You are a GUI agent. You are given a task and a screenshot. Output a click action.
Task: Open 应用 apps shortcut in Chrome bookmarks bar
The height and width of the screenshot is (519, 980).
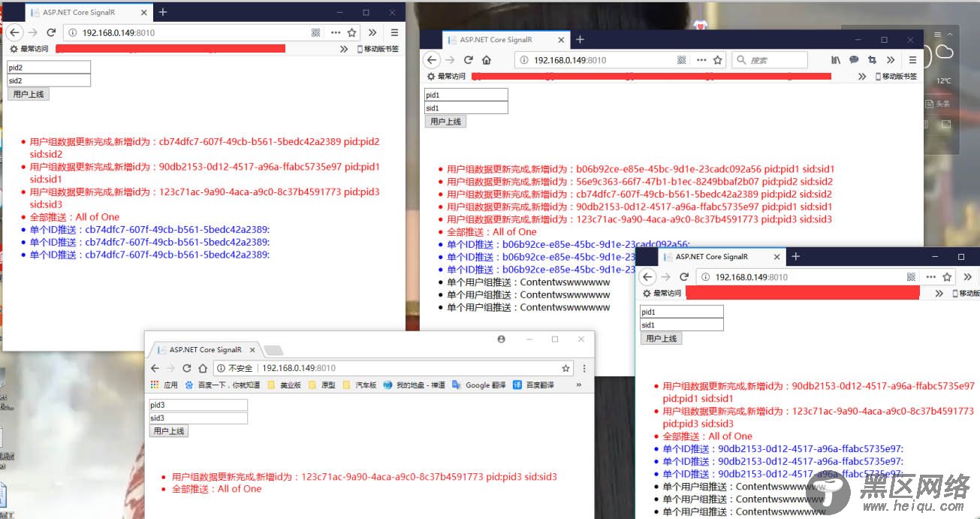(164, 385)
